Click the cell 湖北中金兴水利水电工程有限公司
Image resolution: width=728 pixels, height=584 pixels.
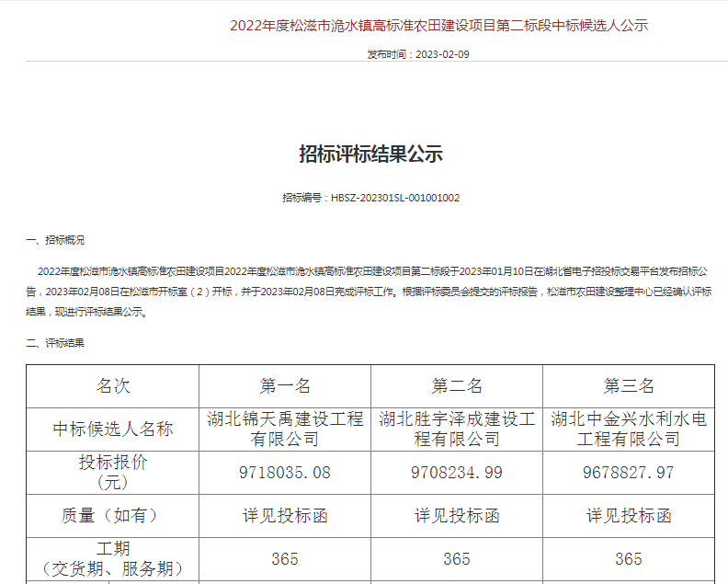[x=628, y=429]
